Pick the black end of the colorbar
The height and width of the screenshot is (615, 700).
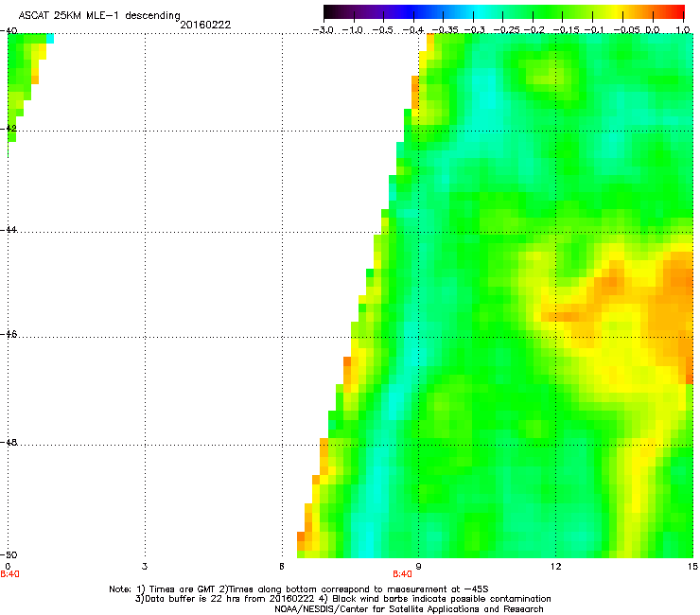(x=328, y=12)
